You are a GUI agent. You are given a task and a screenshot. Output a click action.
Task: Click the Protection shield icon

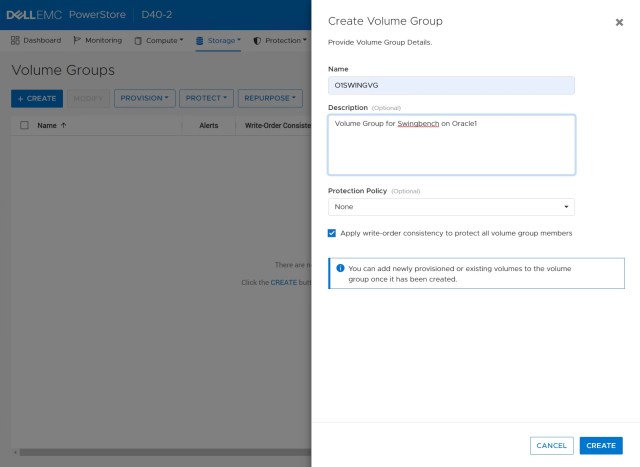tap(257, 41)
